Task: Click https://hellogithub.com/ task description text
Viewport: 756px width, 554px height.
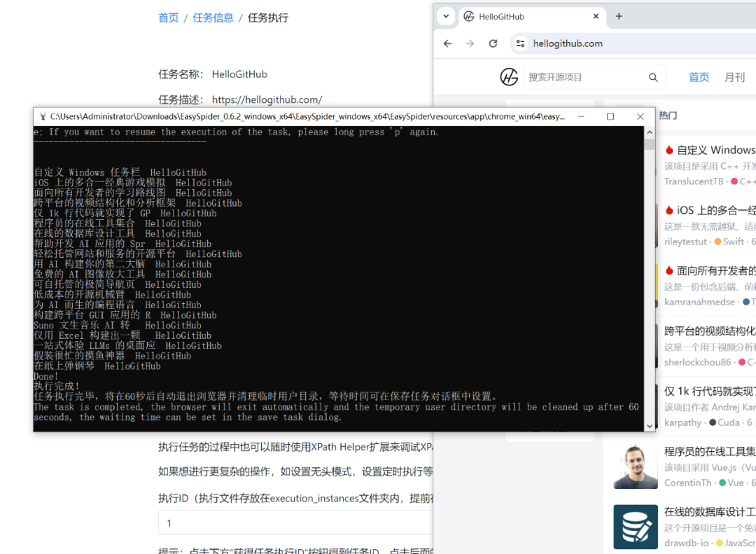Action: pos(267,100)
